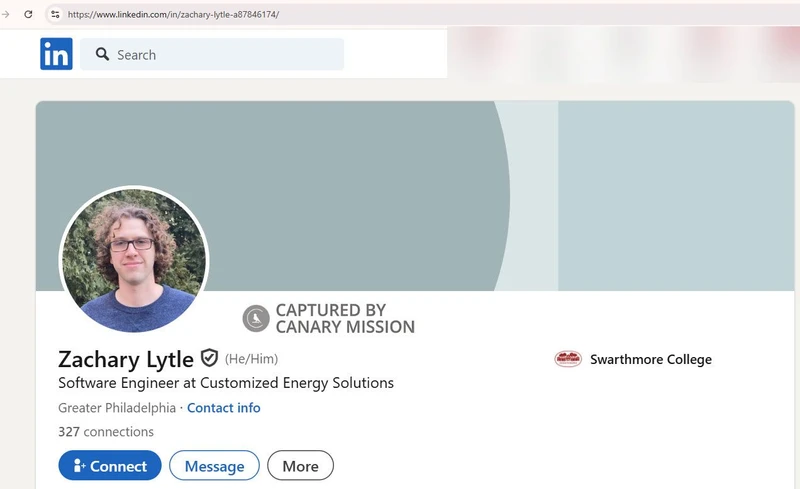This screenshot has height=489, width=800.
Task: Click the Greater Philadelphia location text
Action: click(117, 408)
